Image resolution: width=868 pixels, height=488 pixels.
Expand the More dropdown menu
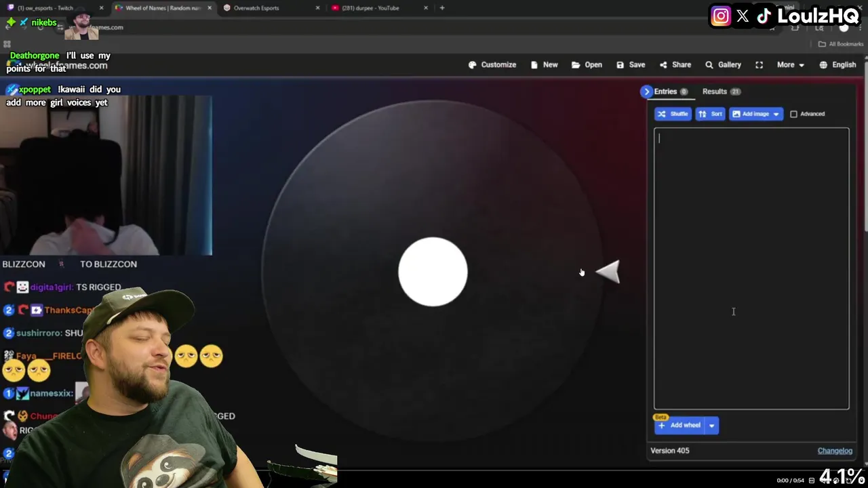pos(791,65)
